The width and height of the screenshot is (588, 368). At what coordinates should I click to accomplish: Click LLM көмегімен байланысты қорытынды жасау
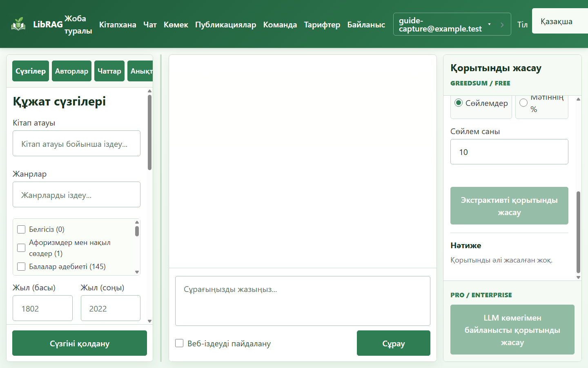tap(512, 330)
